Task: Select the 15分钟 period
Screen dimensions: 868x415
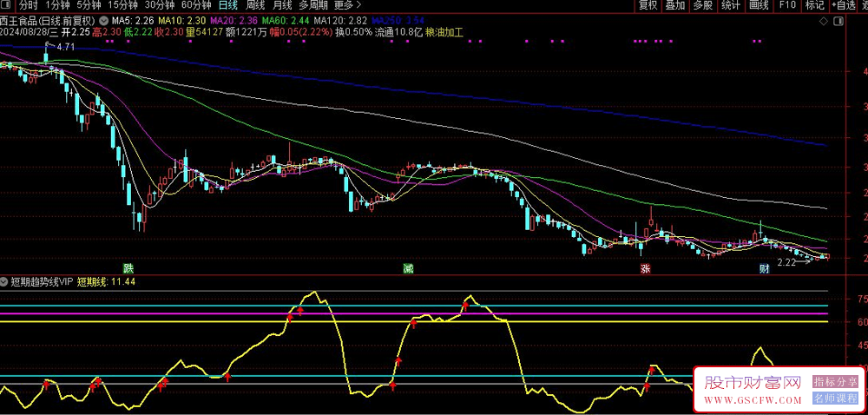Action: 122,5
